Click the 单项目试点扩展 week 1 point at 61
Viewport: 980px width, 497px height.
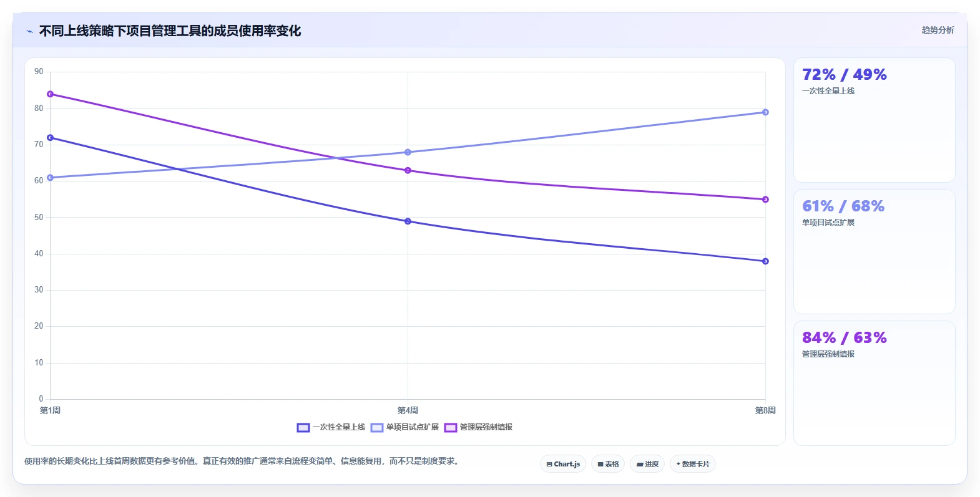coord(51,178)
